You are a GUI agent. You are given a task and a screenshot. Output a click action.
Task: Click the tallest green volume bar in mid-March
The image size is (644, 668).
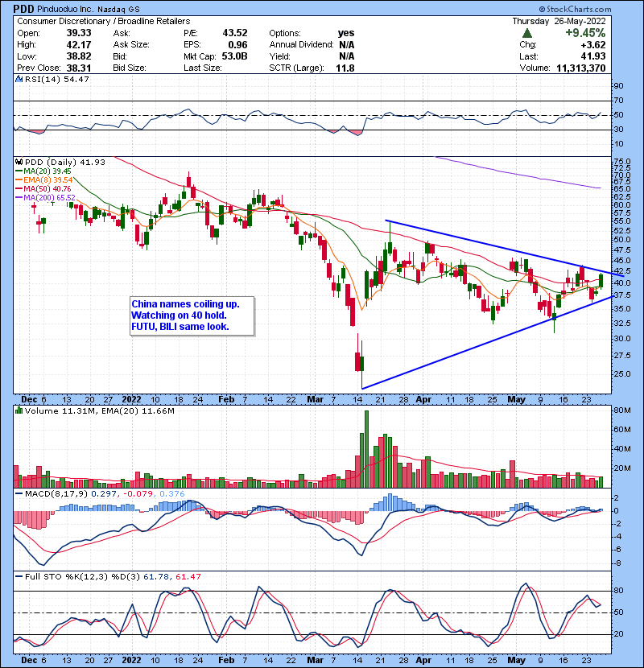click(366, 449)
